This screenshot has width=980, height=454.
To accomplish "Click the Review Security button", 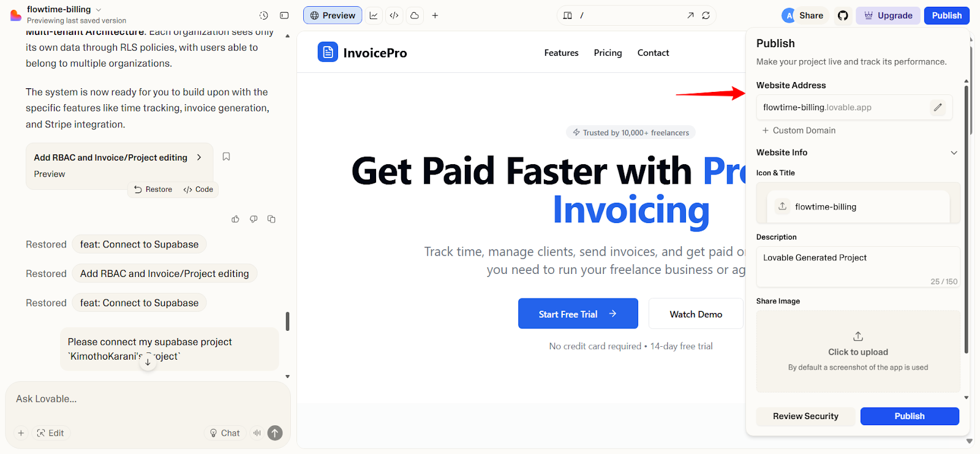I will pyautogui.click(x=805, y=416).
